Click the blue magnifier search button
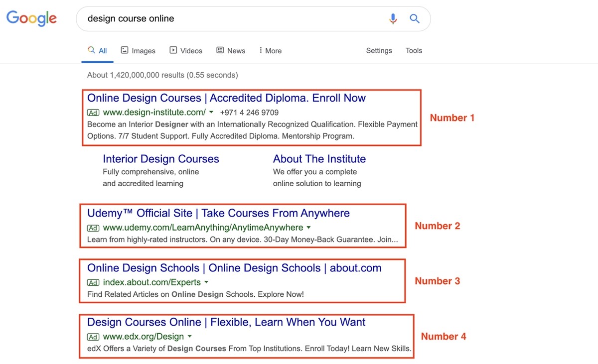 click(415, 19)
